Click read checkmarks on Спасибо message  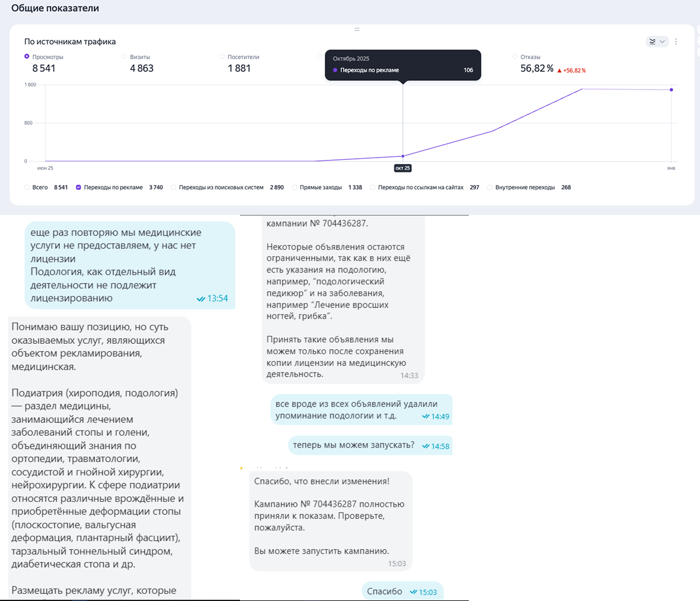(414, 592)
